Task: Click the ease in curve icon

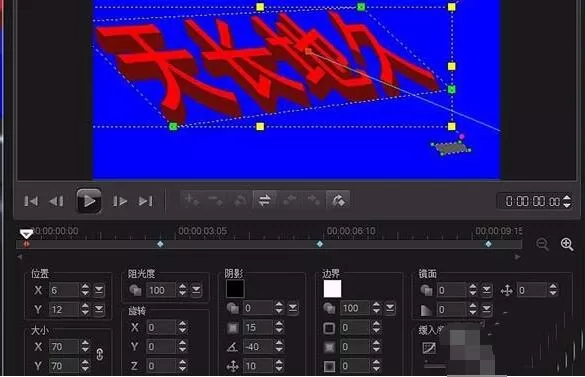Action: point(429,348)
